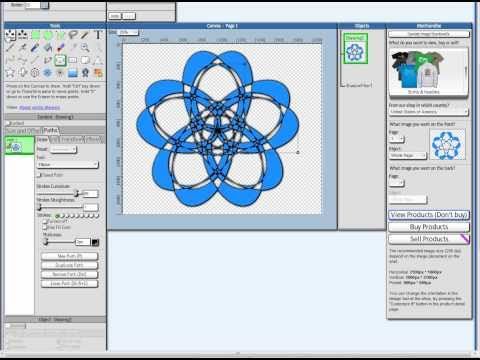Toggle the first checkbox under Strokes
The height and width of the screenshot is (360, 480).
tap(45, 221)
